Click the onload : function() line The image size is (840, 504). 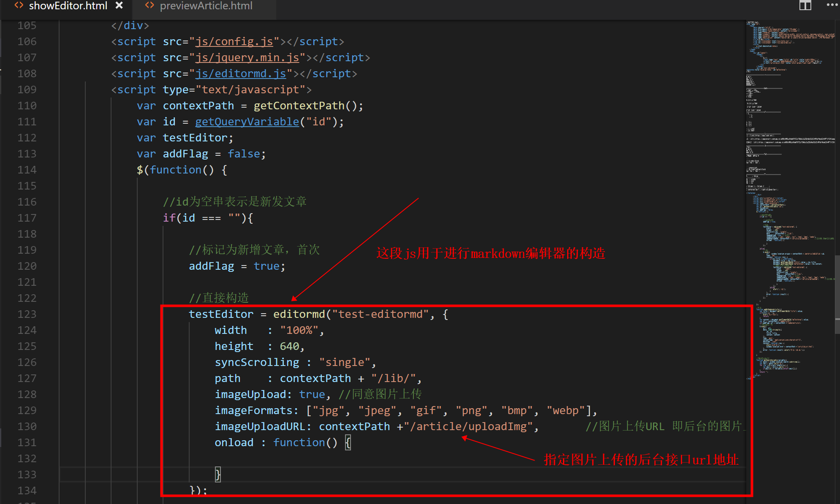(283, 442)
